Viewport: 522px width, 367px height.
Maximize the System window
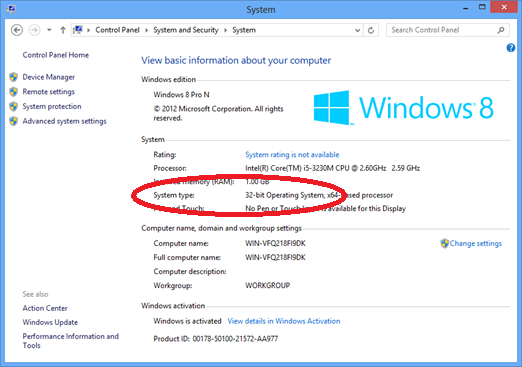click(x=482, y=7)
